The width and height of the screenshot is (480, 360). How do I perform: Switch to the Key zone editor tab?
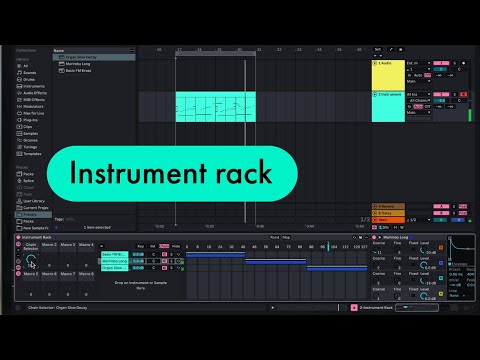click(x=141, y=246)
